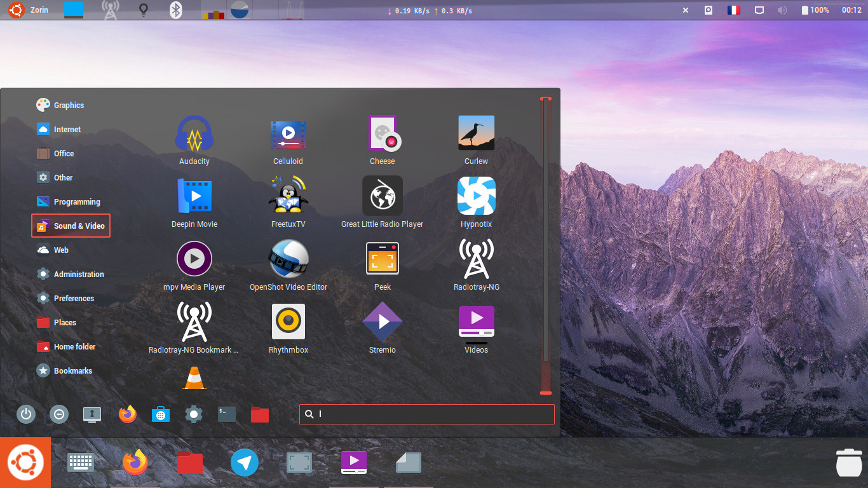Click the X icon in the system tray
Image resolution: width=868 pixels, height=488 pixels.
pyautogui.click(x=686, y=10)
